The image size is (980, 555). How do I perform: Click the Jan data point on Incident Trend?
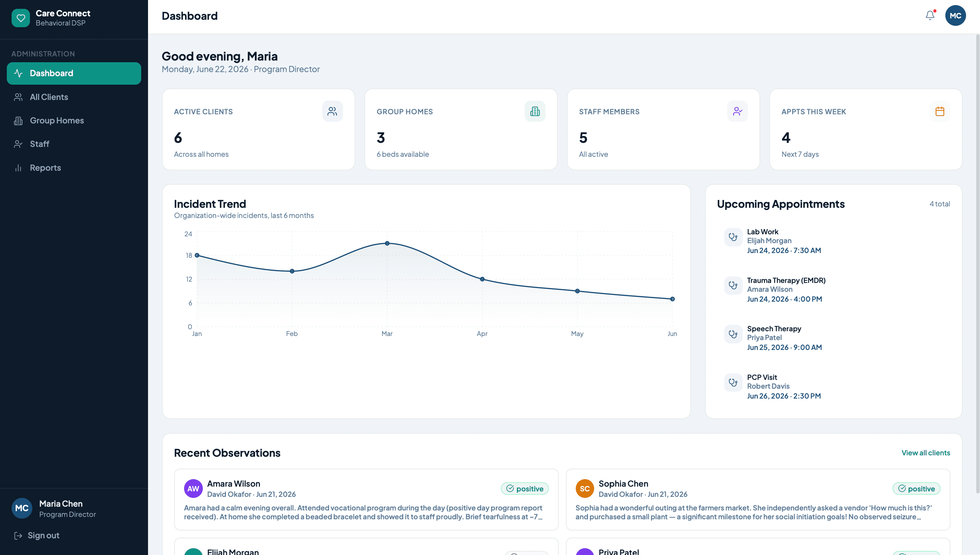click(197, 255)
